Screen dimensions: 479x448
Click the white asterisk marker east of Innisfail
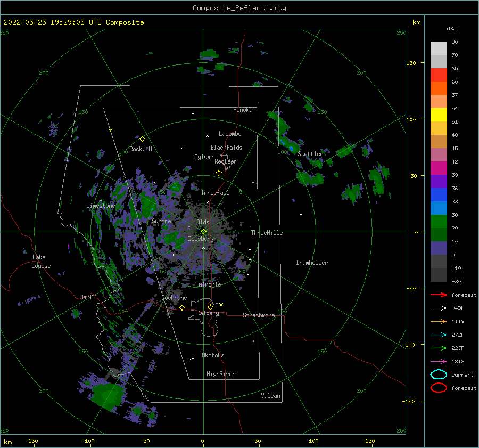click(253, 183)
